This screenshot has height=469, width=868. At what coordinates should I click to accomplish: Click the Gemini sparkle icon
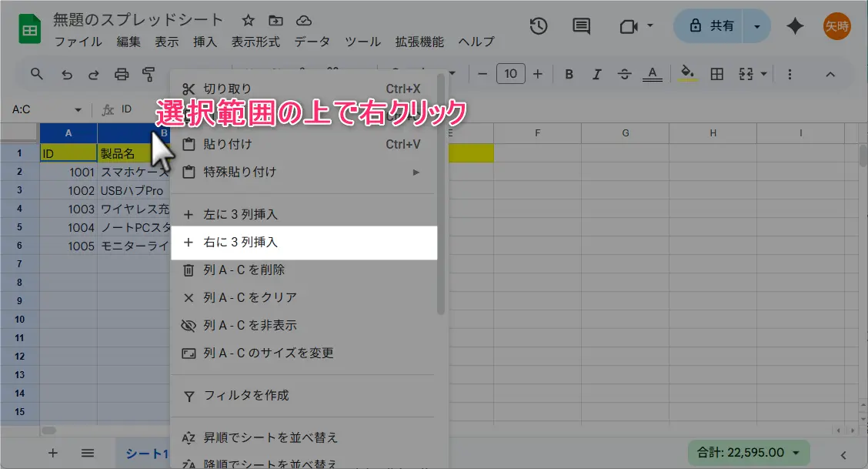tap(795, 26)
